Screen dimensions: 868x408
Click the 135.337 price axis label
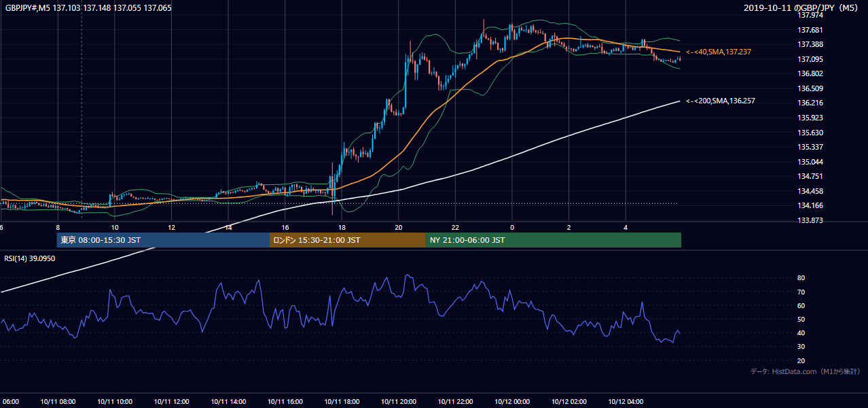[x=810, y=147]
